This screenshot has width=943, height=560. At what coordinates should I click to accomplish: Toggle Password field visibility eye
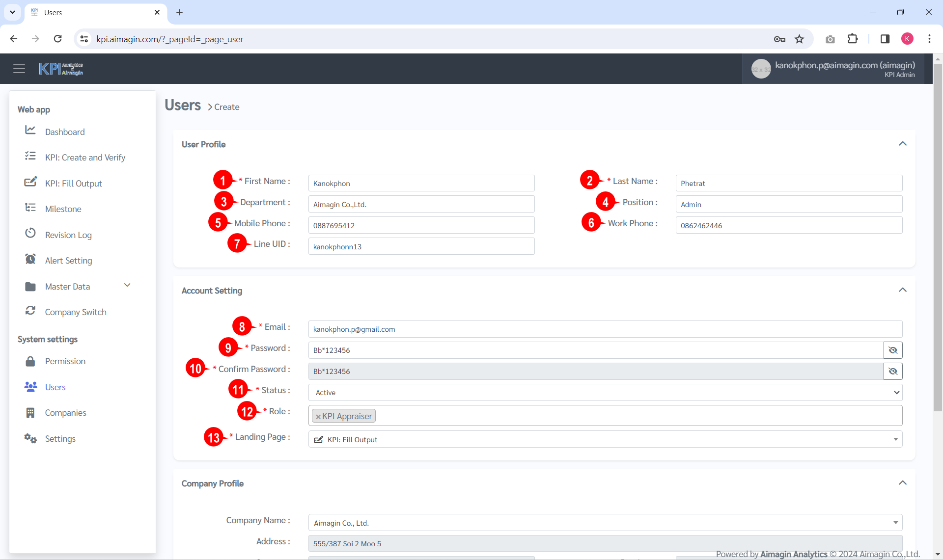[x=893, y=350]
